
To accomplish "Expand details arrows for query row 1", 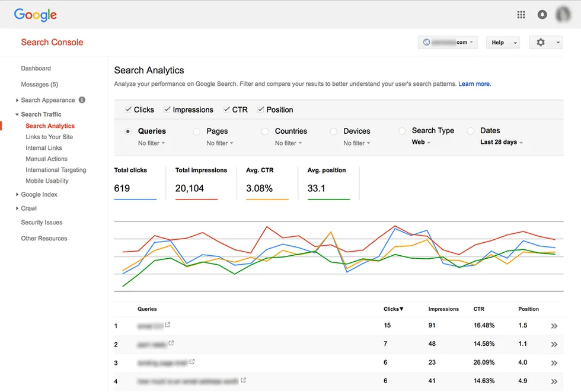I will 554,326.
